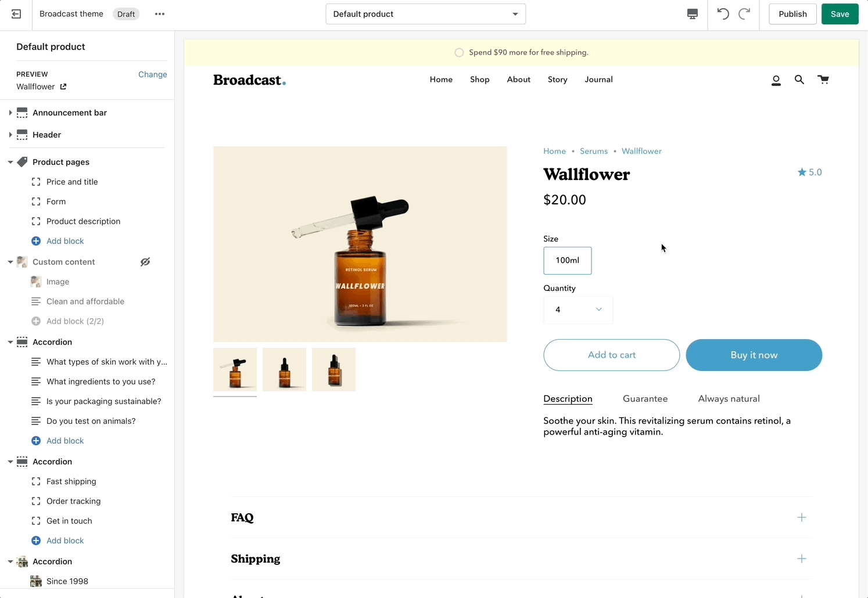Click the Change preview link
The image size is (868, 598).
pyautogui.click(x=152, y=74)
